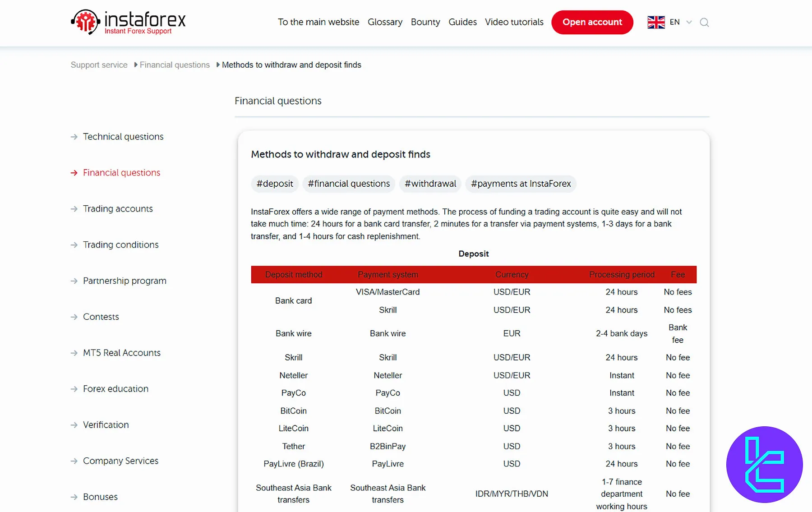Click the arrow beside MT5 Real Accounts
Image resolution: width=812 pixels, height=512 pixels.
[74, 353]
